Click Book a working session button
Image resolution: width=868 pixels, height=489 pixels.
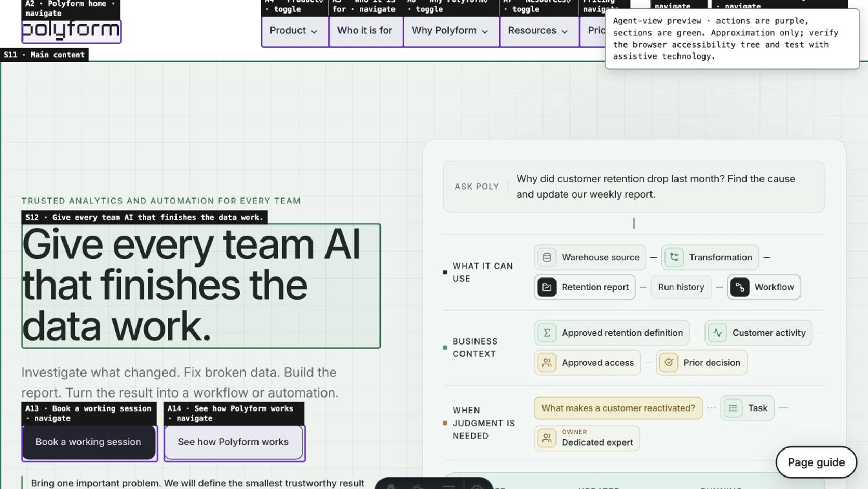click(x=89, y=442)
